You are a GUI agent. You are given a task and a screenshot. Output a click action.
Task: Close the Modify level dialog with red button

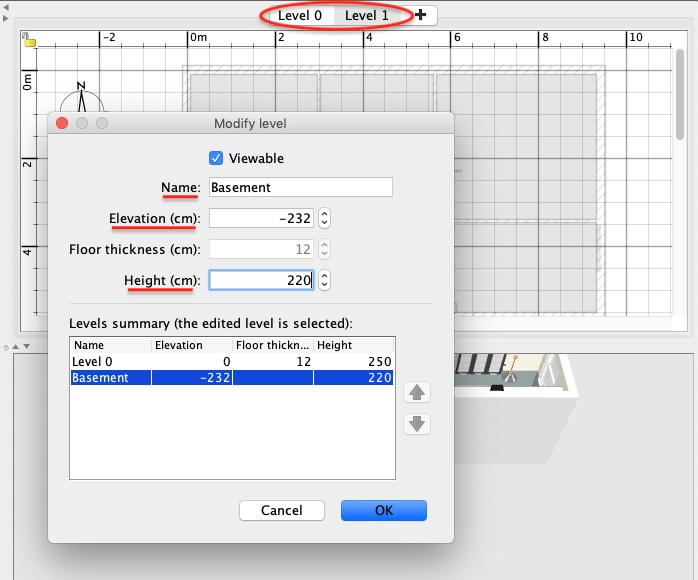click(x=61, y=123)
